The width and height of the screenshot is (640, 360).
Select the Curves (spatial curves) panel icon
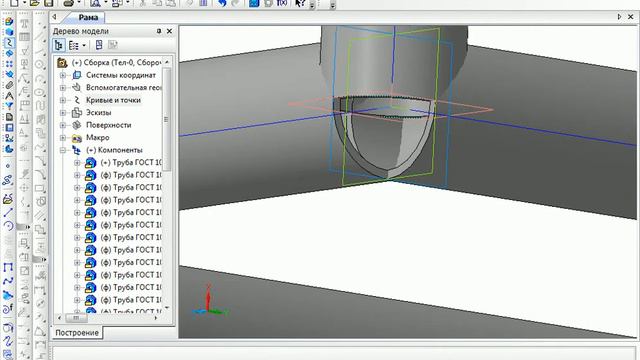coord(9,43)
